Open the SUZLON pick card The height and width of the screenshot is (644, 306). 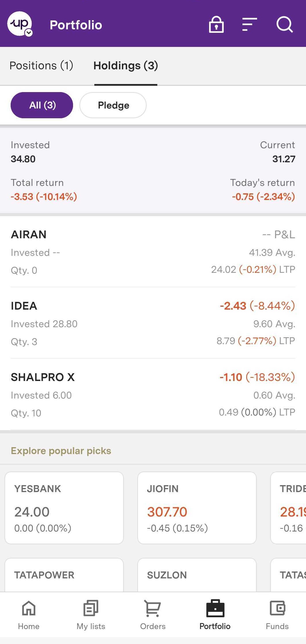[x=197, y=575]
